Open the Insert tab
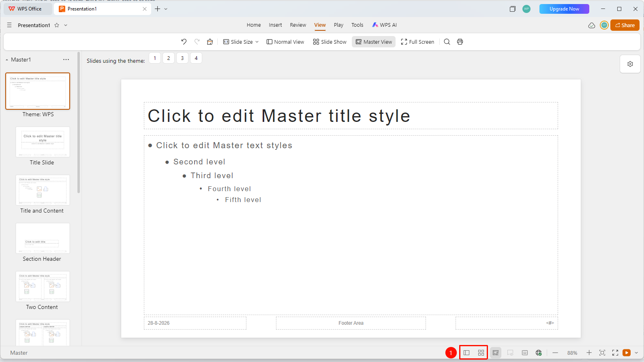644x362 pixels. [275, 25]
